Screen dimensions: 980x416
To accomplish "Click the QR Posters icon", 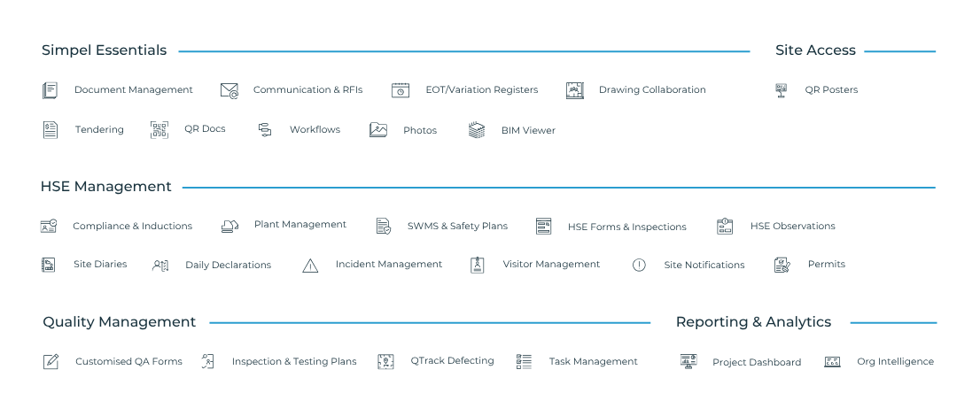I will pyautogui.click(x=782, y=90).
